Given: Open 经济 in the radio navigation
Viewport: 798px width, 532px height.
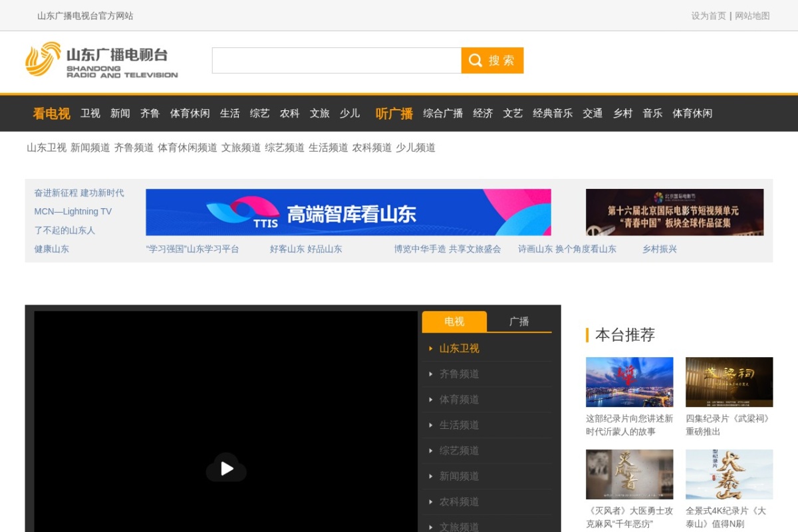Looking at the screenshot, I should [483, 114].
